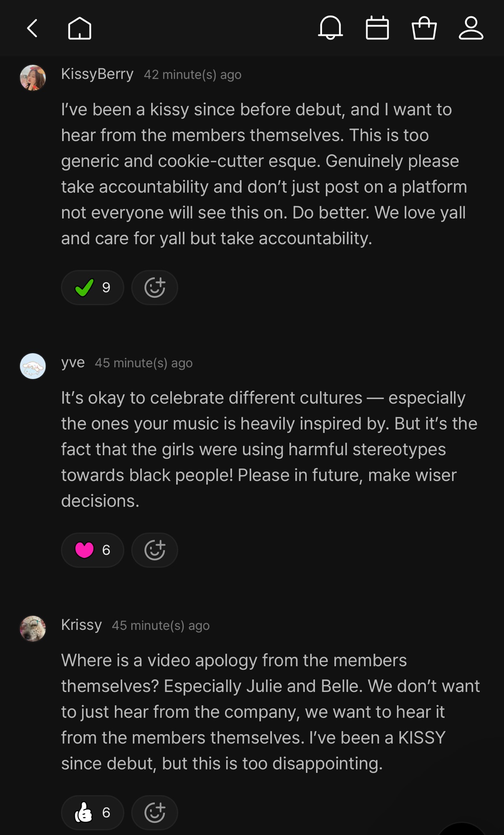504x835 pixels.
Task: Select Krissy's comment about video apology
Action: (270, 712)
